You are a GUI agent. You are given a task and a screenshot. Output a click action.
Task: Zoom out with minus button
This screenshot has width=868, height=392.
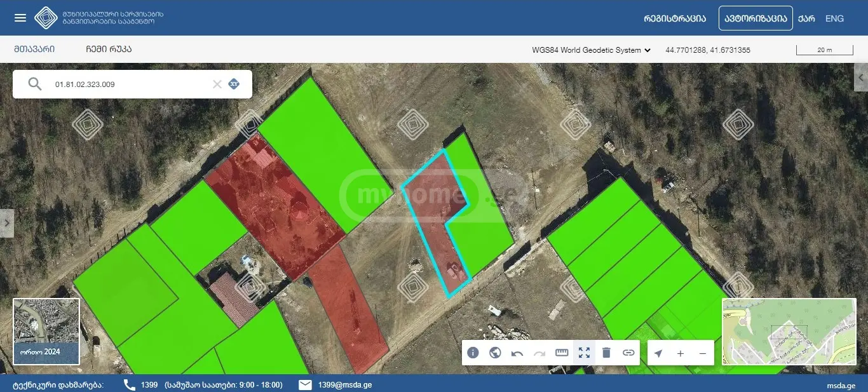703,353
